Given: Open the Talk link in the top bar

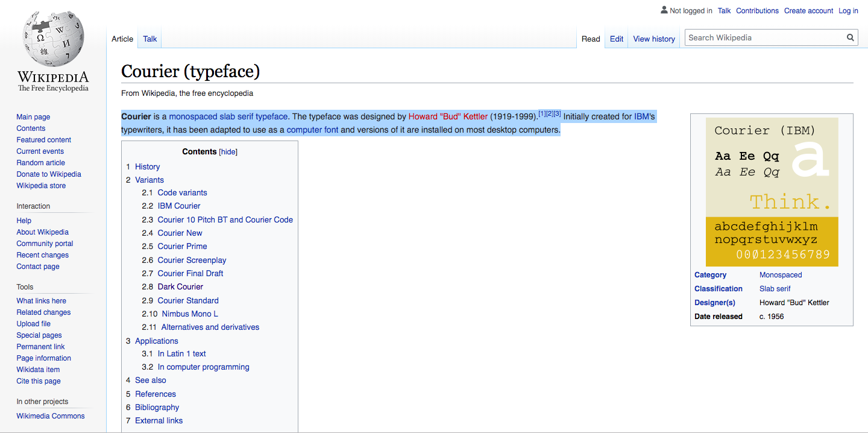Looking at the screenshot, I should pos(725,11).
